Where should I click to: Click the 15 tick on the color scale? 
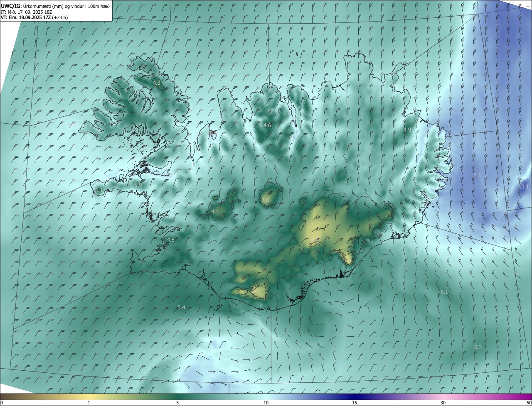pos(355,403)
